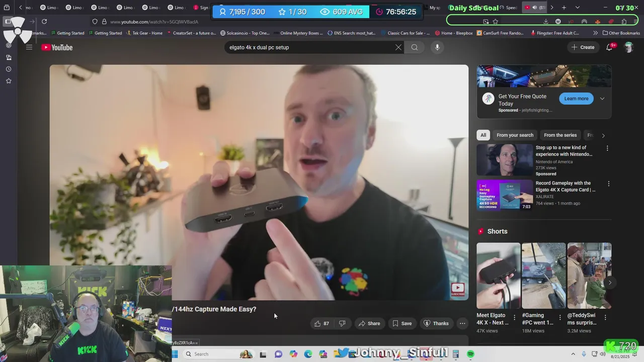The width and height of the screenshot is (644, 362).
Task: Toggle the taskbar microphone tray icon
Action: point(584,354)
